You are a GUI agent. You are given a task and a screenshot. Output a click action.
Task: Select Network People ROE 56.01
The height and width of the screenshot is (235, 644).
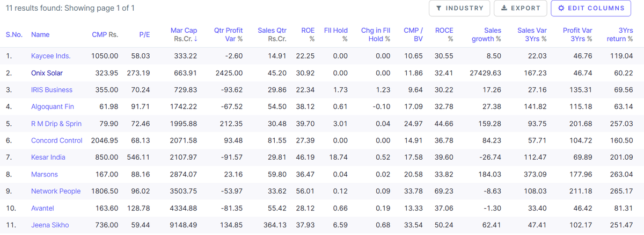[306, 191]
